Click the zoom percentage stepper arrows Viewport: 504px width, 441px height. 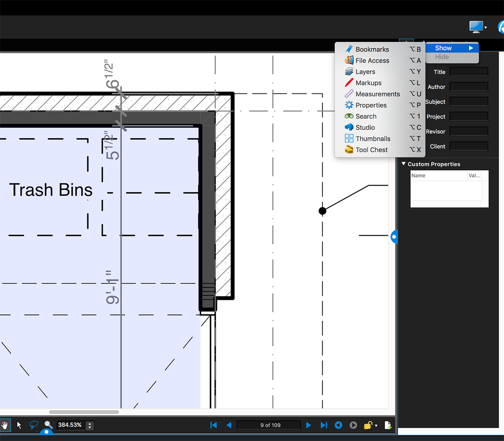(x=90, y=425)
